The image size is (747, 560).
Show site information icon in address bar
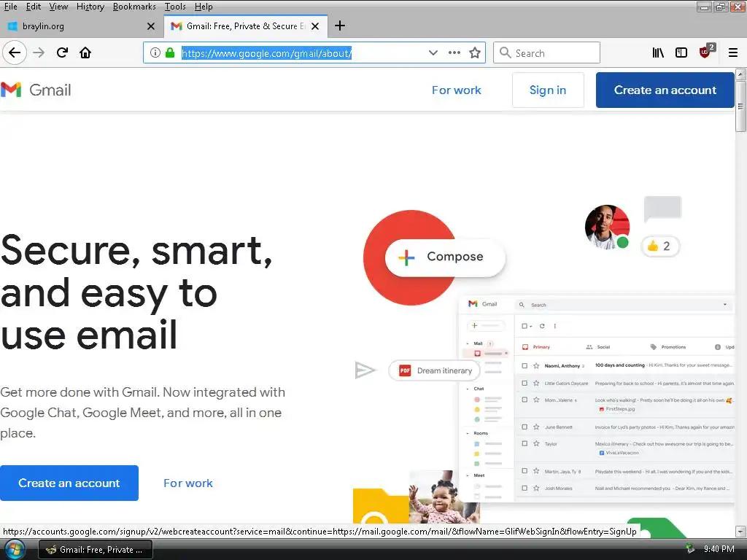point(155,52)
